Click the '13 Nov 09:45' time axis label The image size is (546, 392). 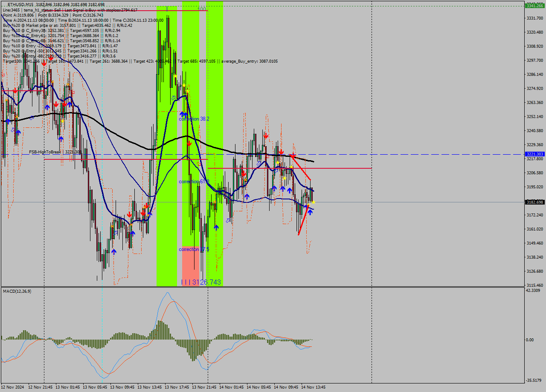(122, 387)
